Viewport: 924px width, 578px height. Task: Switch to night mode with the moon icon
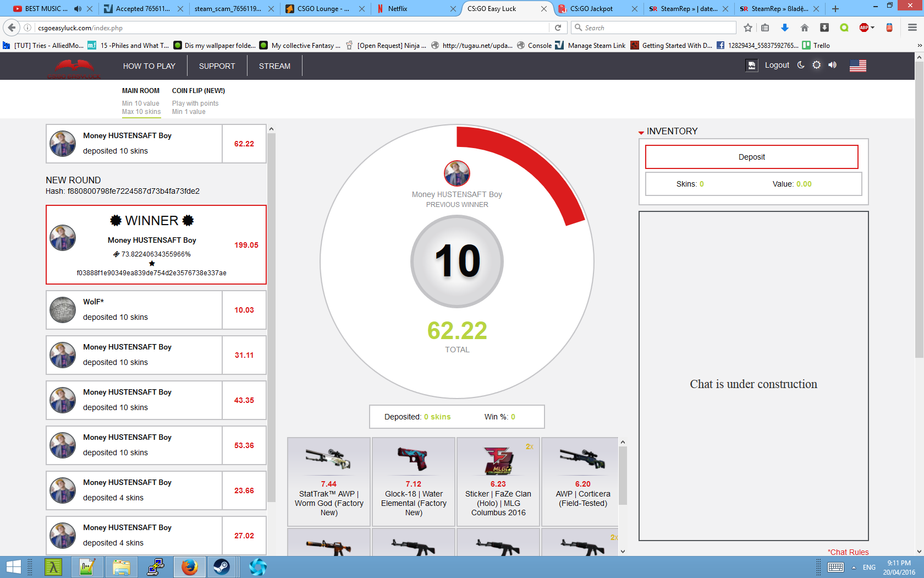(x=801, y=65)
